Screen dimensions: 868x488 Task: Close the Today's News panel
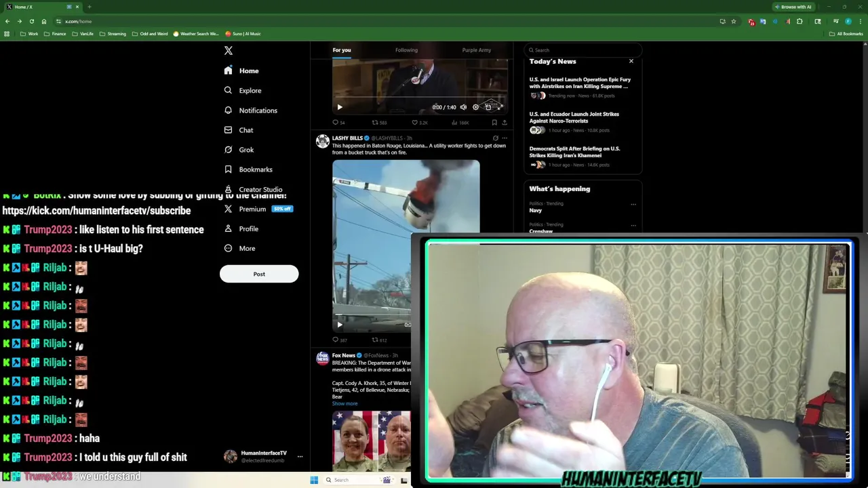coord(631,61)
